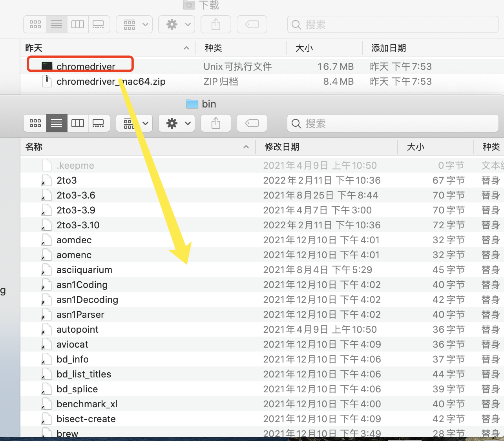Sort Downloads by 添加日期 column
This screenshot has height=441, width=504.
tap(433, 48)
